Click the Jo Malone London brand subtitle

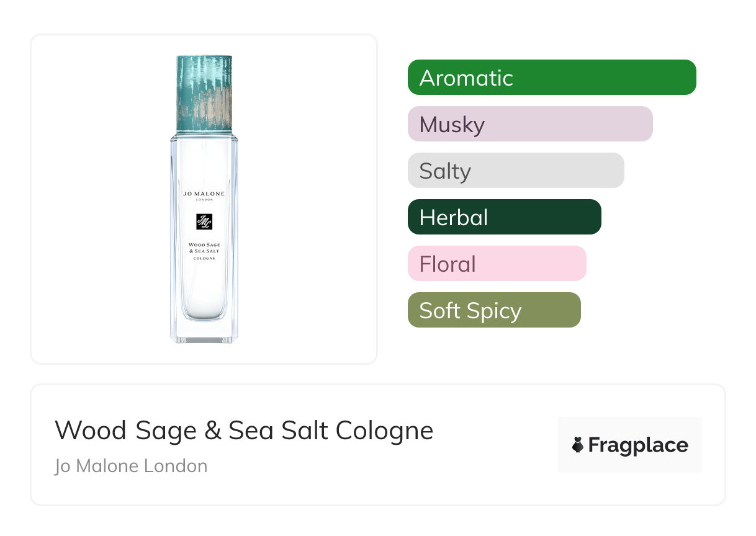point(131,466)
